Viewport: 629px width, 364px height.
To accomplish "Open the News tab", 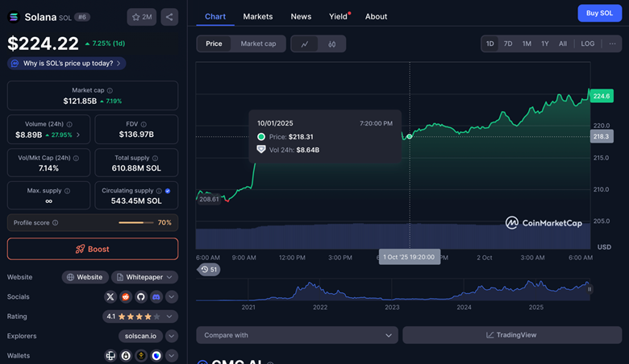I will [301, 16].
